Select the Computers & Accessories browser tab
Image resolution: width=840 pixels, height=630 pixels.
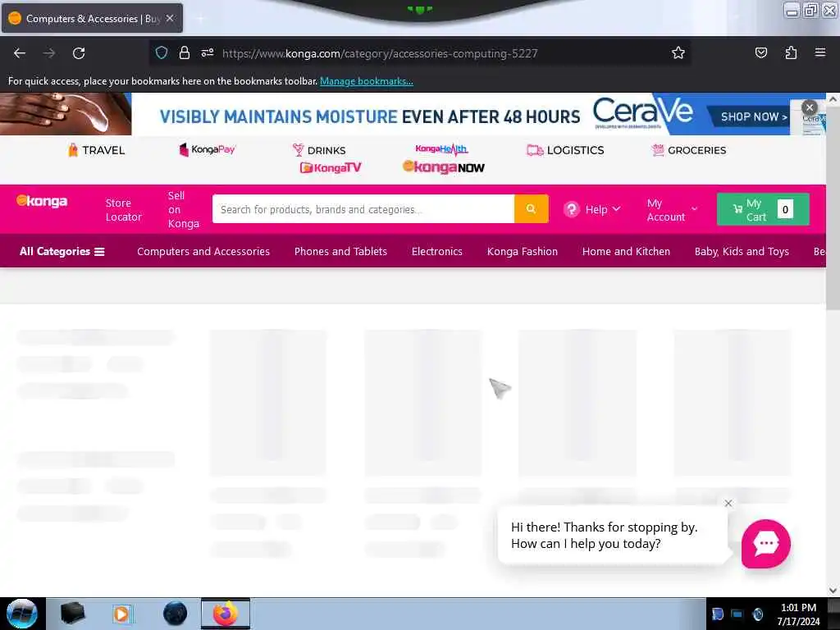click(x=92, y=18)
